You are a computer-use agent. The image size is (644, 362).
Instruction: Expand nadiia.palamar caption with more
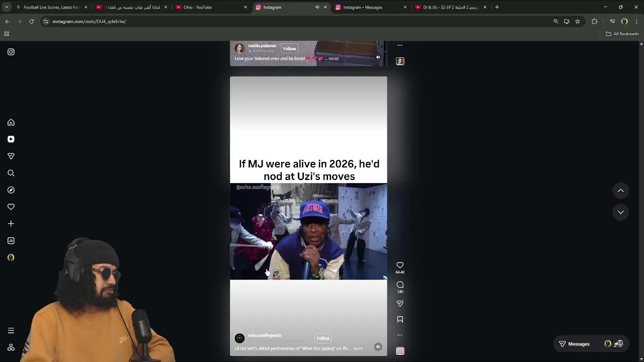tap(334, 59)
